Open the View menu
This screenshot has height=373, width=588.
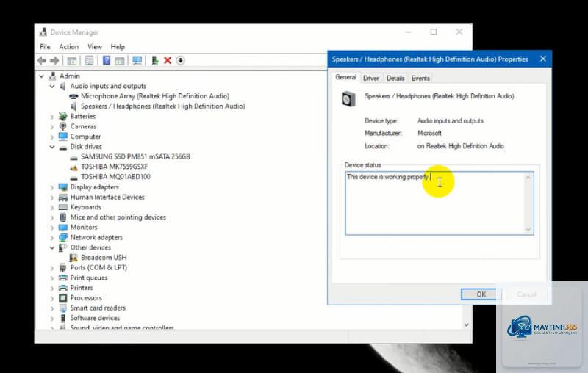(95, 47)
